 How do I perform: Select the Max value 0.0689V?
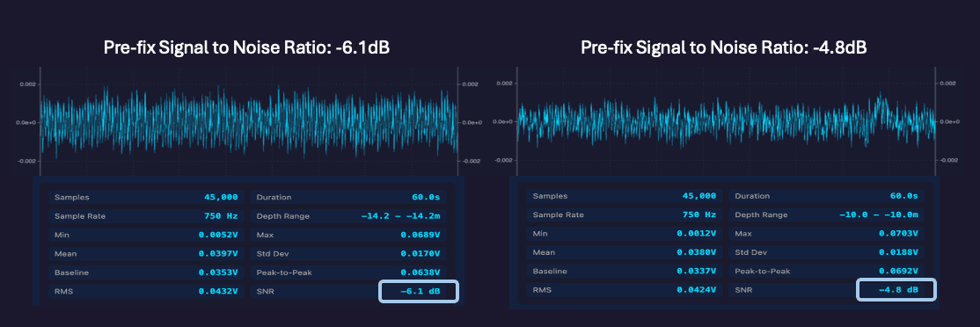pos(420,236)
